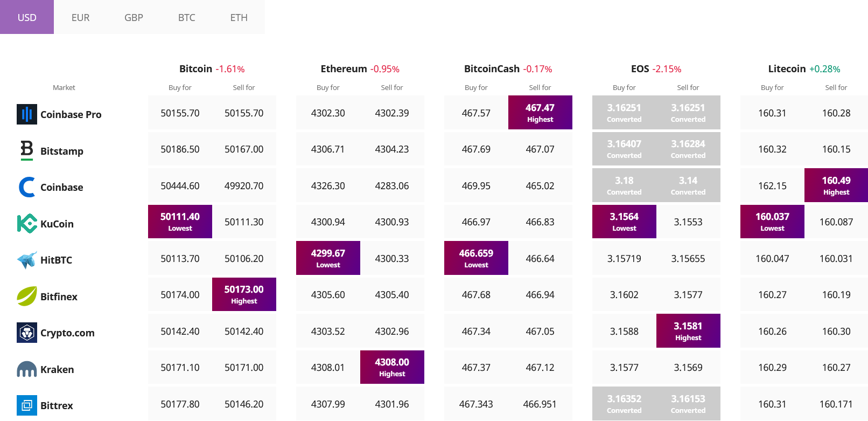The width and height of the screenshot is (868, 421).
Task: Click Bitstamp Ethereum sell price 4304.23
Action: coord(392,149)
